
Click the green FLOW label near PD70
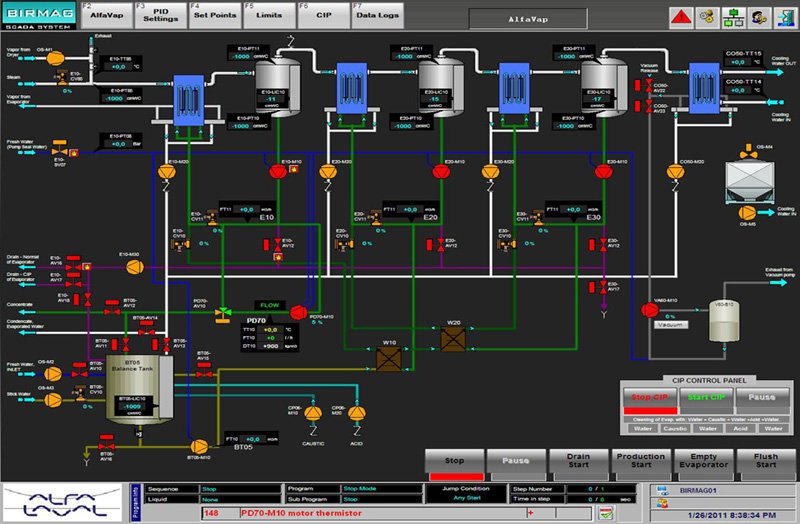[x=269, y=305]
